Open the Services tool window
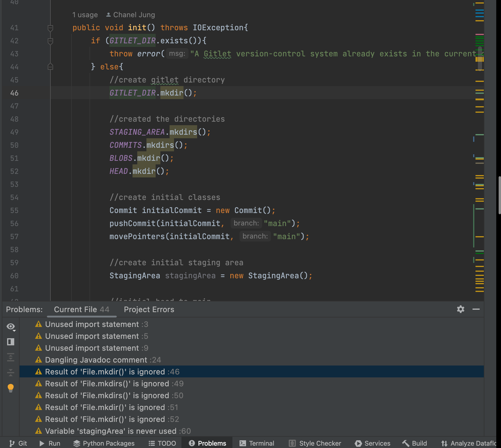501x448 pixels. 373,443
